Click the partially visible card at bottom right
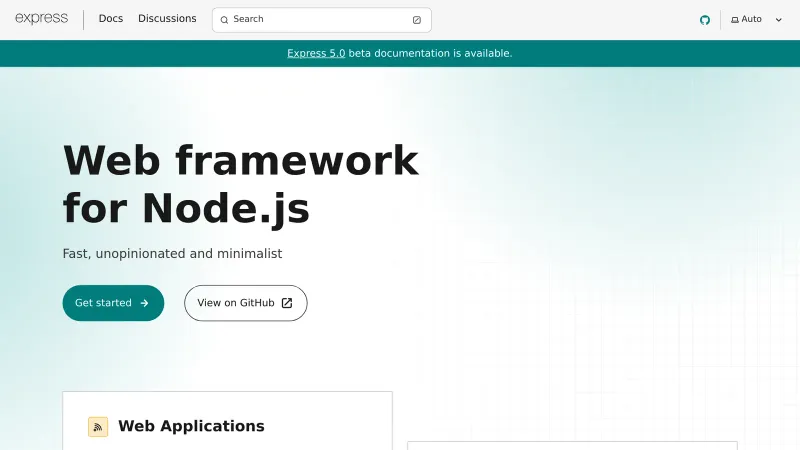The width and height of the screenshot is (800, 450). pos(572,446)
